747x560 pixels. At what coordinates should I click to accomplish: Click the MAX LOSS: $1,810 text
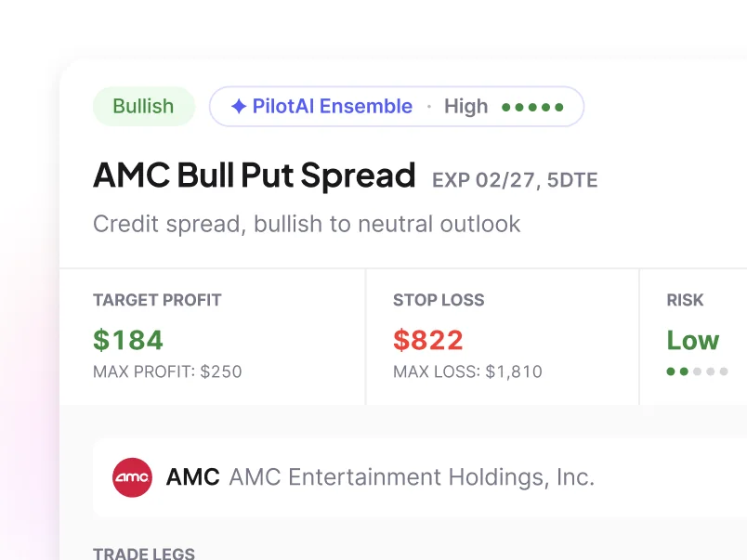pos(467,371)
